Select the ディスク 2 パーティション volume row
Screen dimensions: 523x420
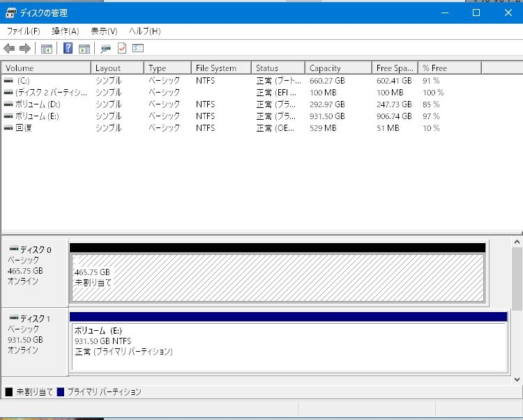[x=240, y=93]
